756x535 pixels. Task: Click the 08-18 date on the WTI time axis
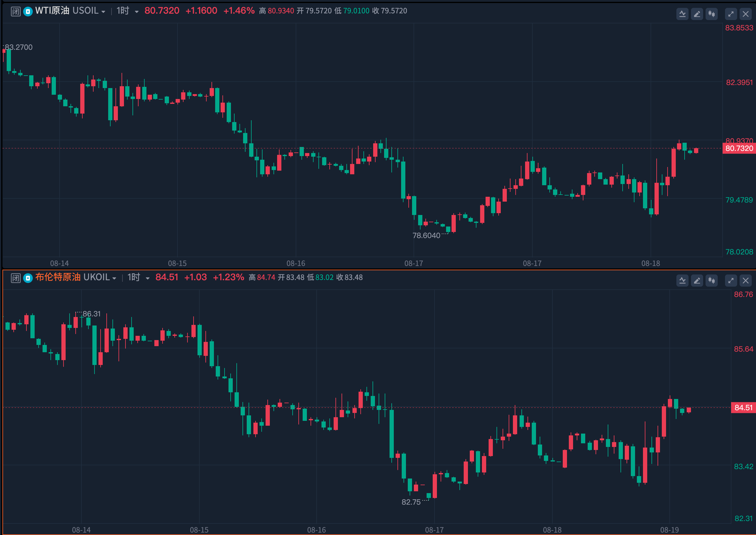pos(651,263)
